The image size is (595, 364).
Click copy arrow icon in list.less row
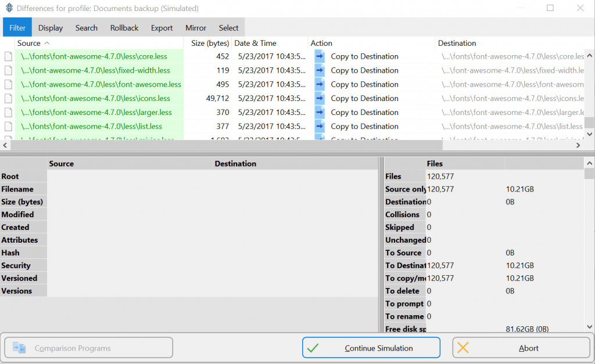320,126
